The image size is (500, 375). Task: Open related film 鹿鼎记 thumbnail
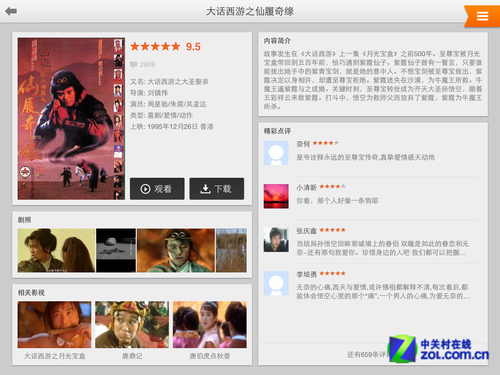132,325
